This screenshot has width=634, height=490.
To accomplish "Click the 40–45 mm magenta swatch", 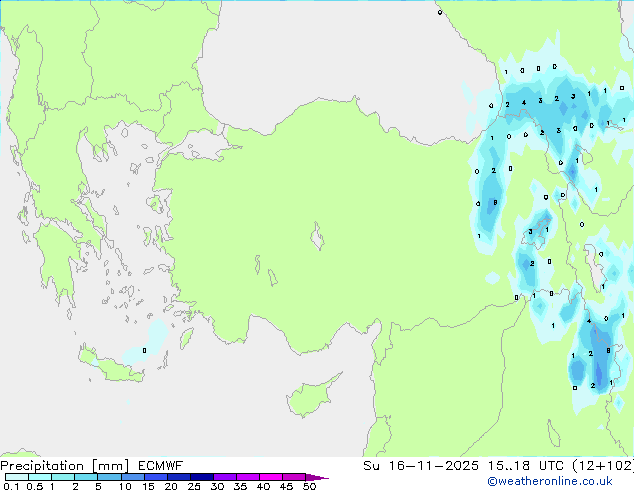I will (x=271, y=477).
